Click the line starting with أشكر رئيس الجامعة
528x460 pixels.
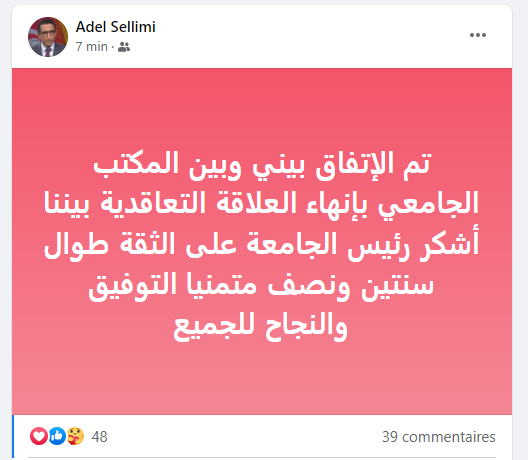pyautogui.click(x=261, y=244)
